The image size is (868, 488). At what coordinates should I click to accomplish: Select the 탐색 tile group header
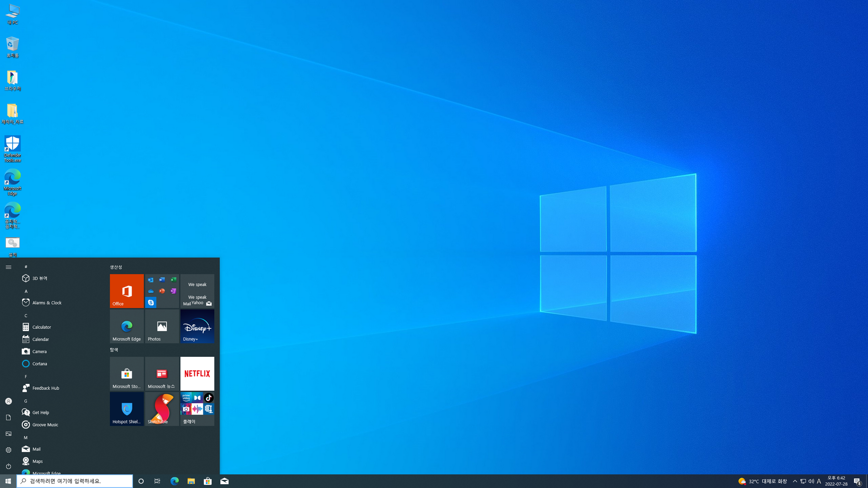point(114,350)
